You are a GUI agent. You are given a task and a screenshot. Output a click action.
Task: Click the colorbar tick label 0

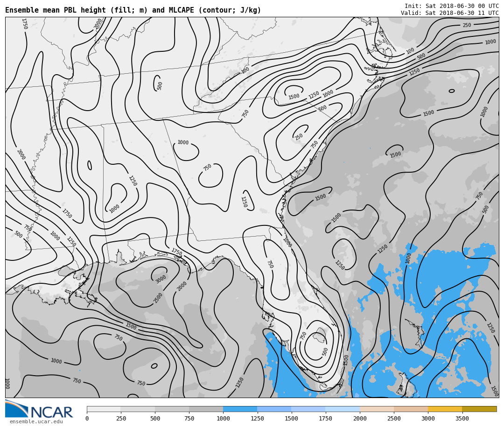pos(87,418)
